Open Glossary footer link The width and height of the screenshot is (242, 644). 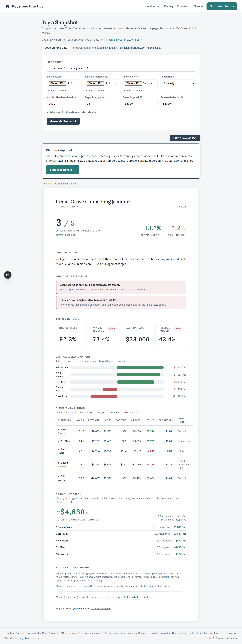point(232,633)
